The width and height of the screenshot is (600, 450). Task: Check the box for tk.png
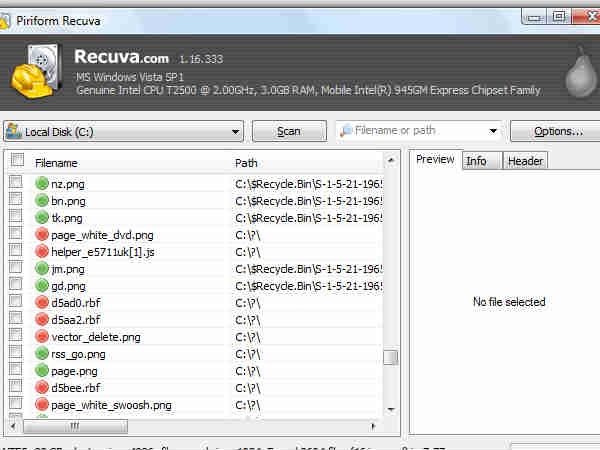(x=16, y=215)
